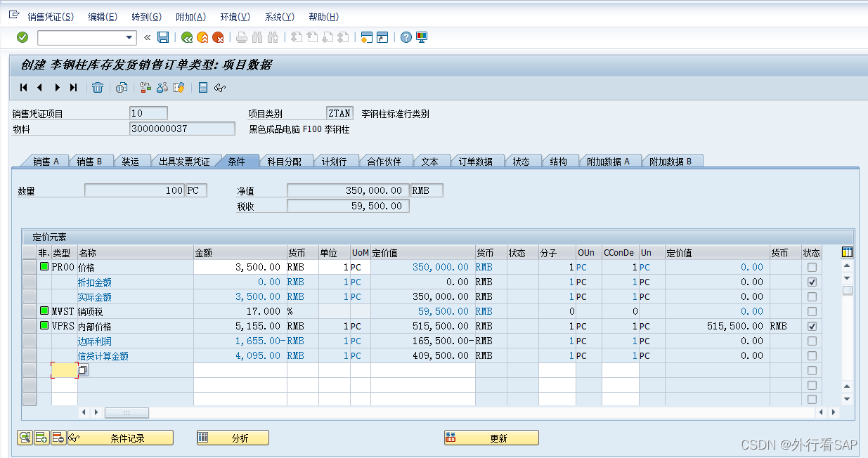Select row selector for VPRS 内部价格 row
The width and height of the screenshot is (868, 458).
pos(30,327)
